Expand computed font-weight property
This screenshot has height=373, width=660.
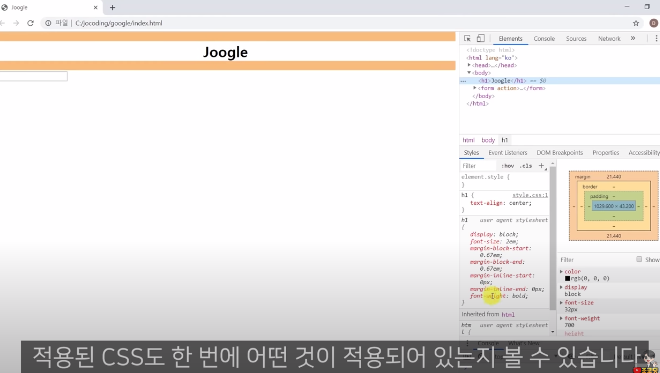coord(561,318)
